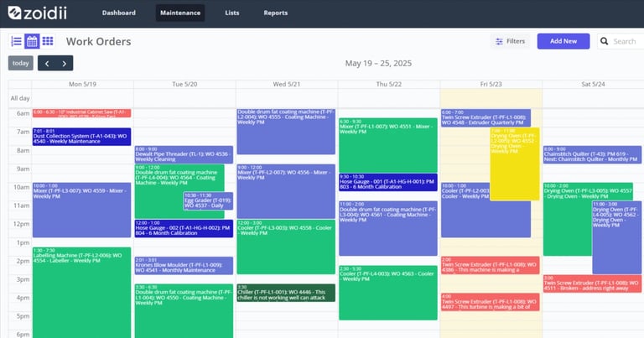Open Egg Grader WO 4537 event
This screenshot has width=644, height=338.
208,200
